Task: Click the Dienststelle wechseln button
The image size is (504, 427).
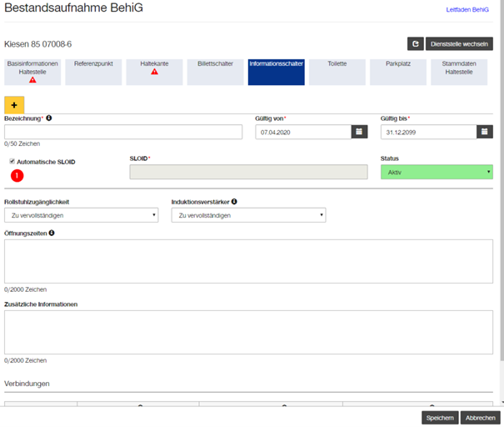Action: tap(459, 43)
